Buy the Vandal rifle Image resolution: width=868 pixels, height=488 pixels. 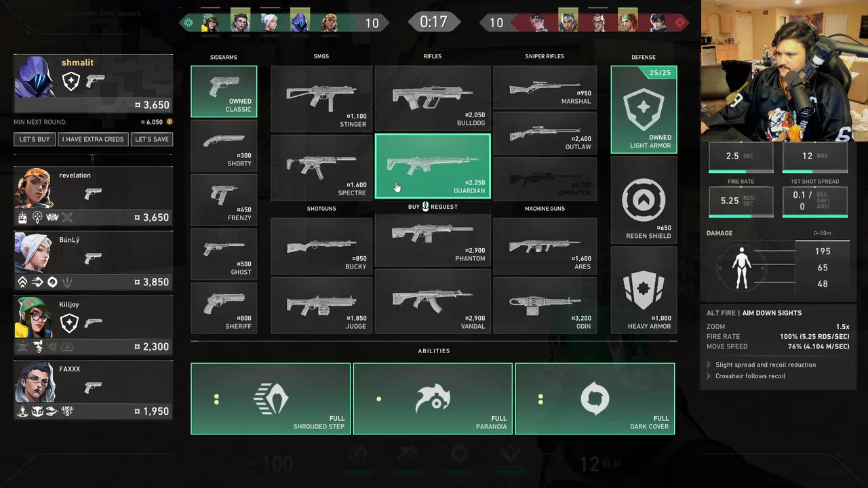pos(433,302)
